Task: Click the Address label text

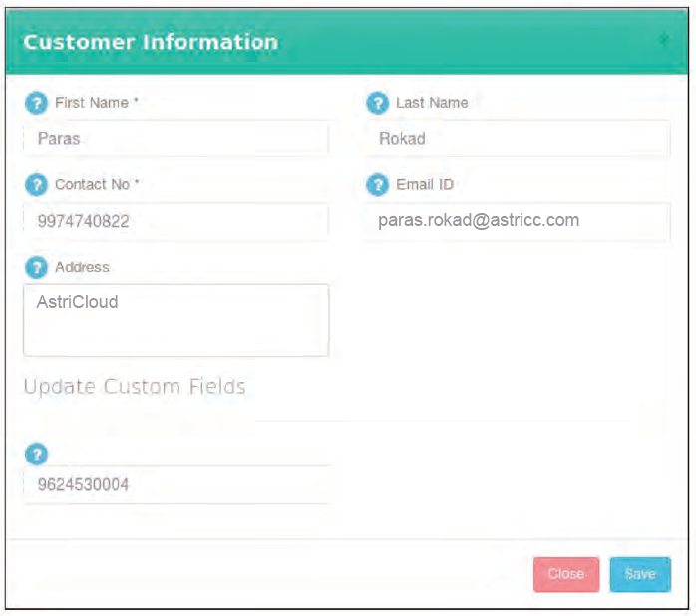Action: click(x=82, y=268)
